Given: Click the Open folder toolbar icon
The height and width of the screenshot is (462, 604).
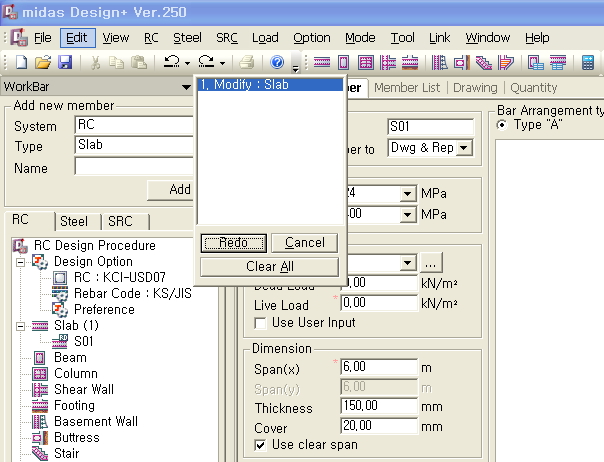Looking at the screenshot, I should (43, 62).
